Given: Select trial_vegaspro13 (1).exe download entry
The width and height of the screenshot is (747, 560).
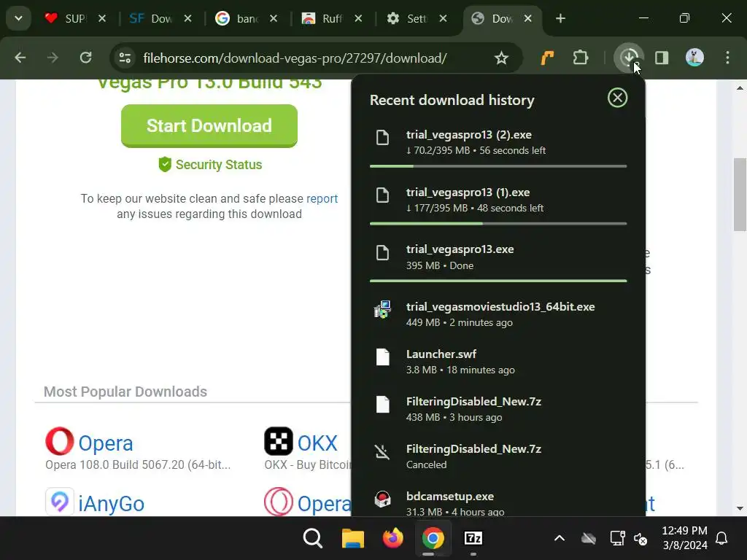Looking at the screenshot, I should [x=498, y=200].
